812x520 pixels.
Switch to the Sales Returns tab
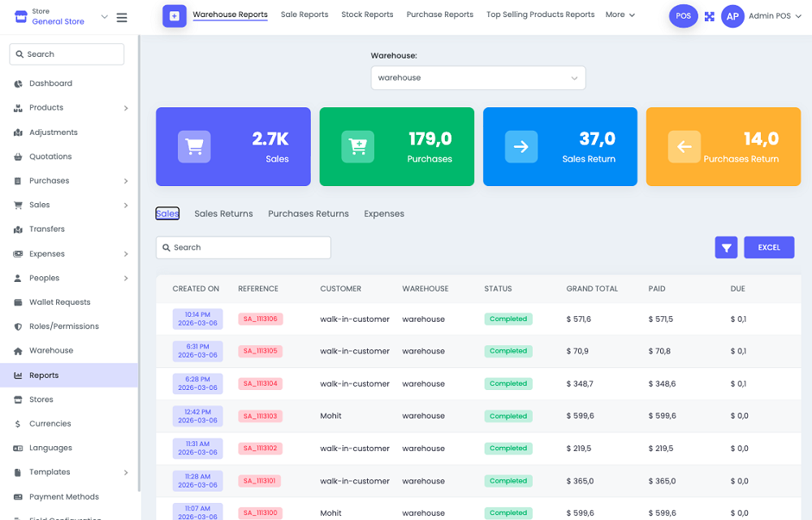click(x=223, y=214)
